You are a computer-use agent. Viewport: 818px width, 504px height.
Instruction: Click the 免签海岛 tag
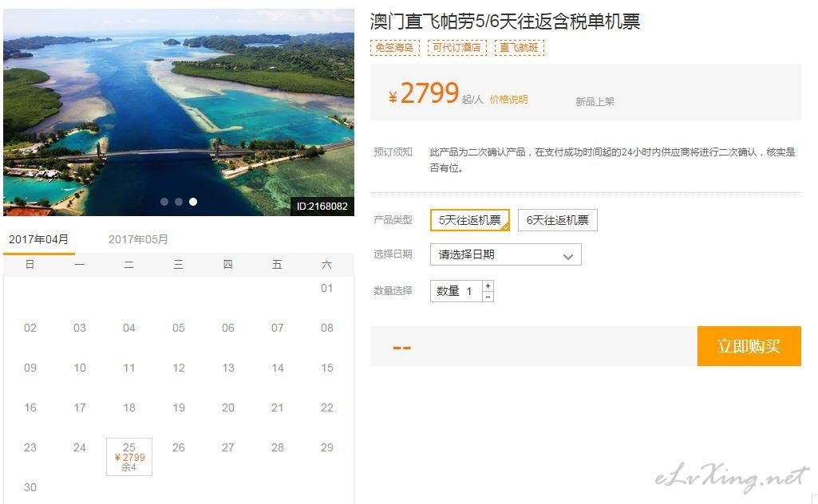(x=395, y=47)
